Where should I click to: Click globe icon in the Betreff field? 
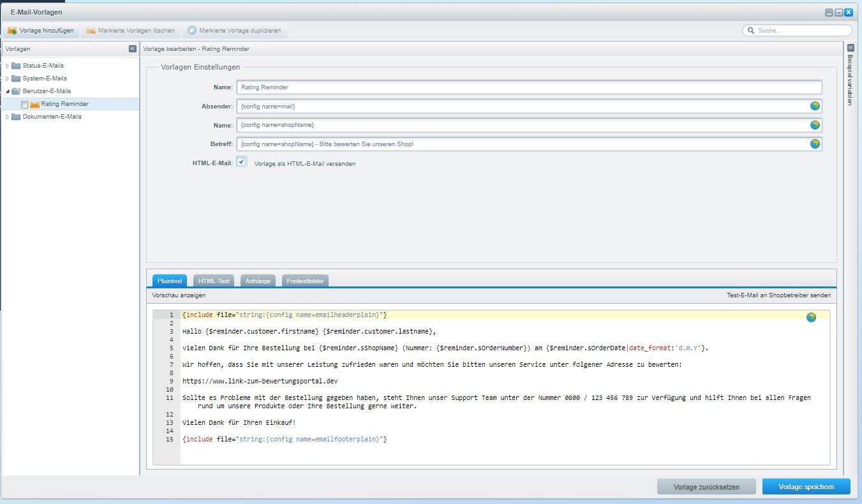(x=815, y=144)
